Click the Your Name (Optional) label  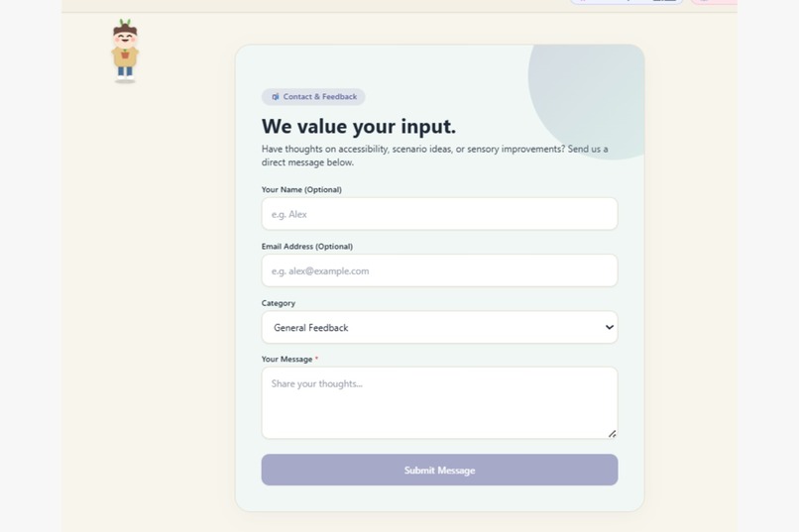pos(301,189)
